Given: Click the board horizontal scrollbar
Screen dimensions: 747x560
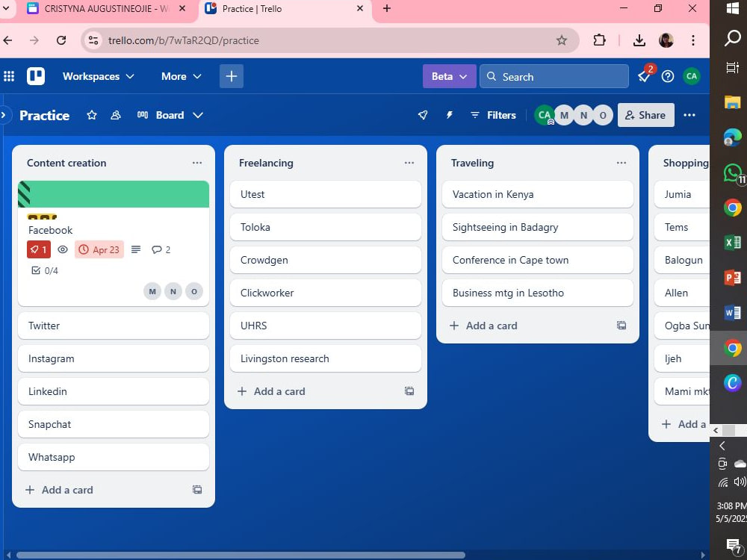Looking at the screenshot, I should [241, 556].
